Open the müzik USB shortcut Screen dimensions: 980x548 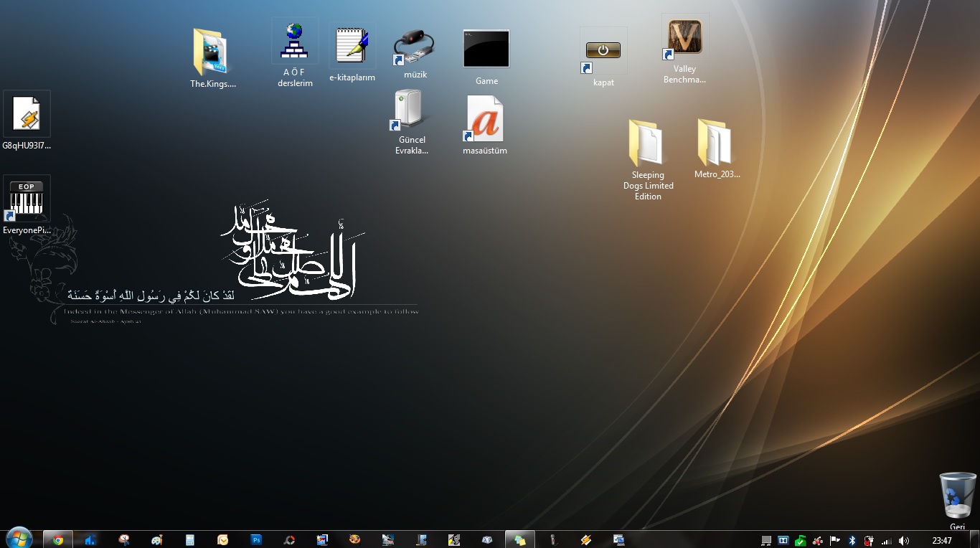click(x=415, y=54)
